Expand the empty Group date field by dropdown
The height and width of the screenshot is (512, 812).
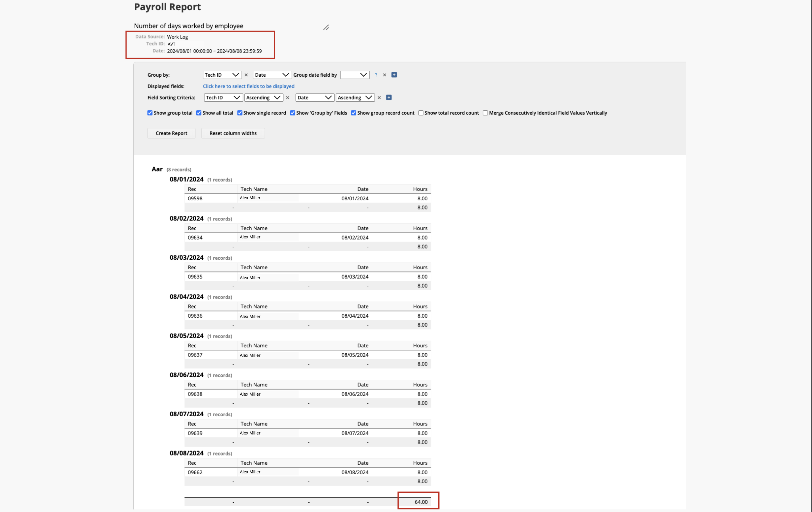[354, 75]
